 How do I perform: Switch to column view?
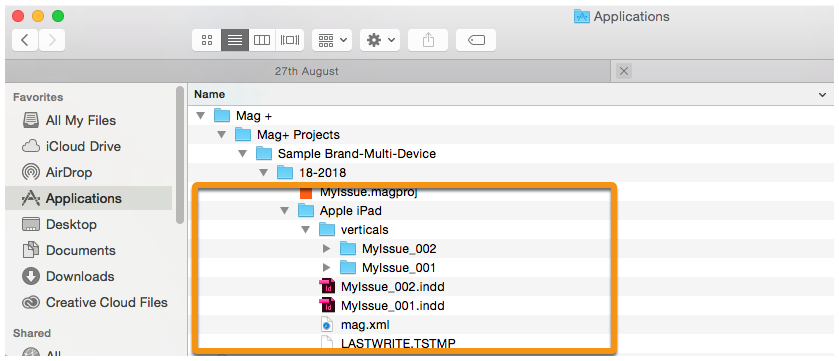point(262,40)
